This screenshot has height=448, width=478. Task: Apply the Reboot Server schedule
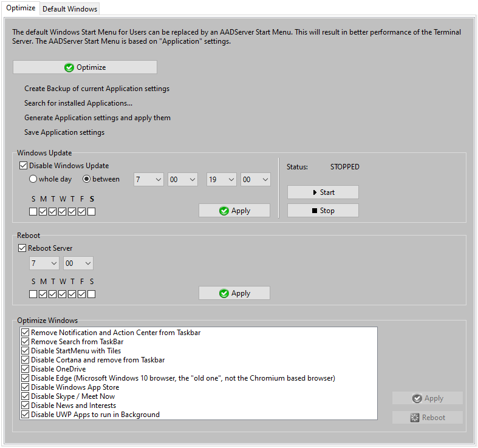tap(234, 293)
